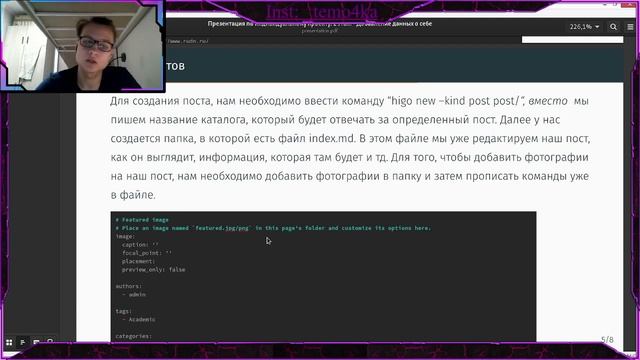Click the page indicator 5/8
Viewport: 640px width, 360px height.
[x=607, y=340]
